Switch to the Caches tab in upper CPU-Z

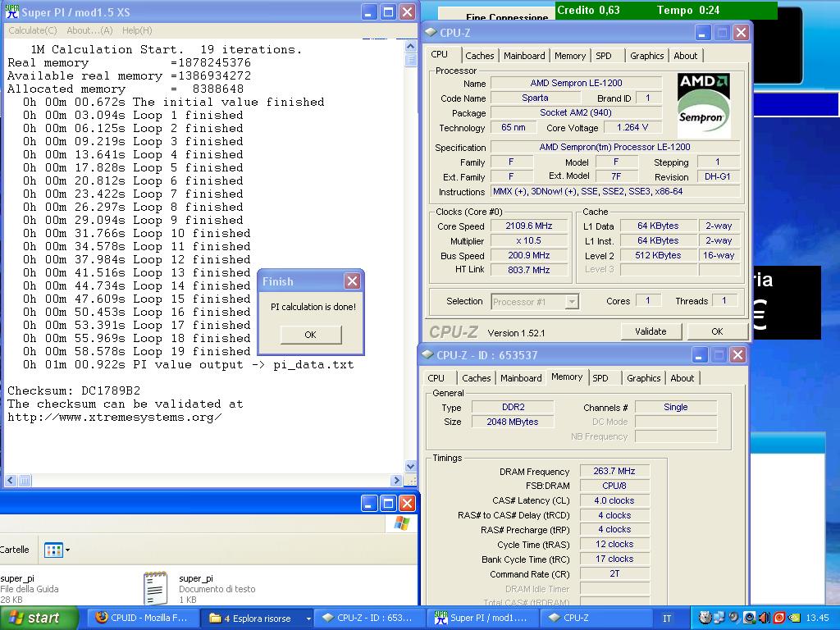(479, 56)
